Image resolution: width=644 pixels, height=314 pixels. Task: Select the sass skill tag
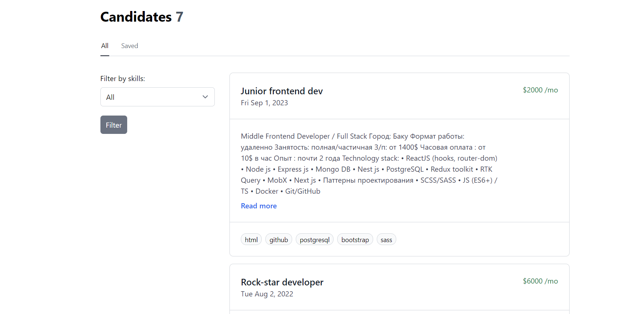click(x=386, y=240)
